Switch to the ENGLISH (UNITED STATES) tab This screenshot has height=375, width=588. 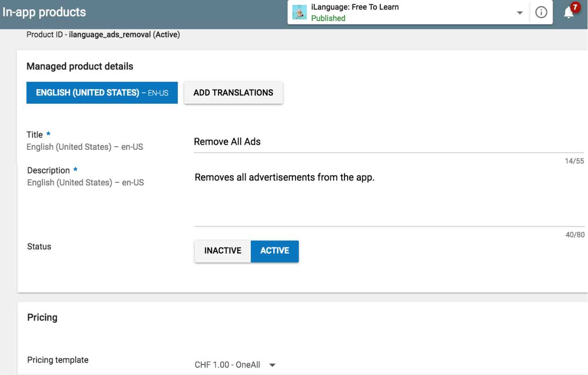101,92
